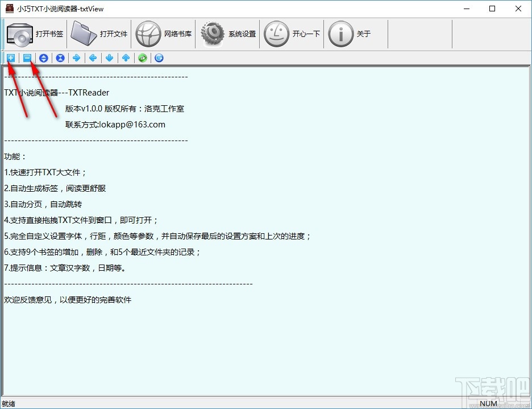Screen dimensions: 532x409
Task: Click the app icon in title bar
Action: coord(10,9)
